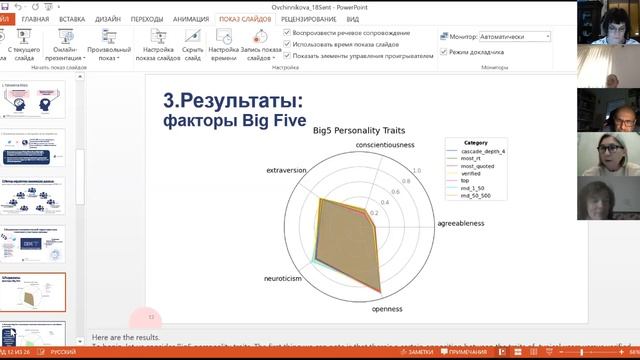
Task: Click the РУССКИЙ language indicator
Action: point(63,352)
